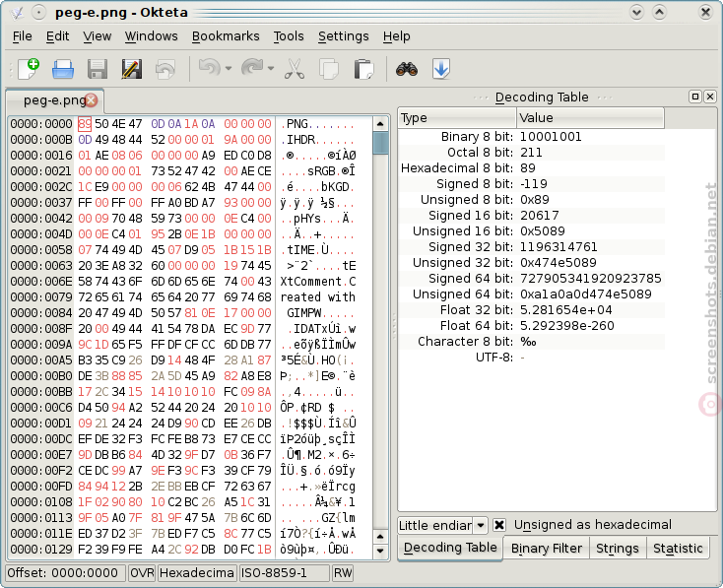Viewport: 723px width, 588px height.
Task: Click the Unsigned 32 bit value 0x474e5089
Action: [x=559, y=263]
